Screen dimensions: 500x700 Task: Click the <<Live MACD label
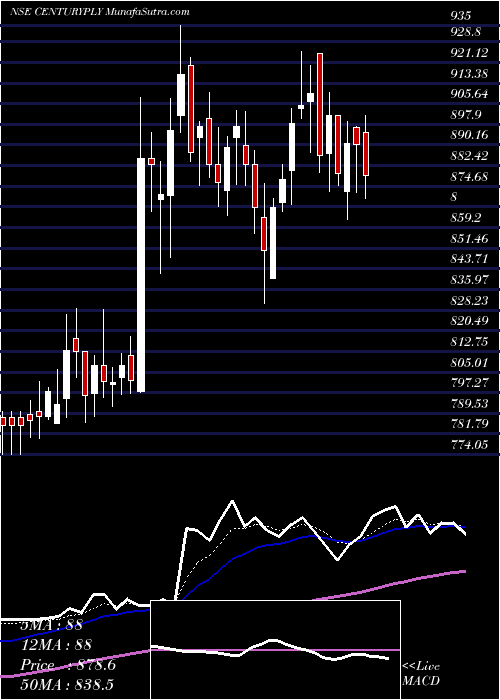[x=421, y=674]
